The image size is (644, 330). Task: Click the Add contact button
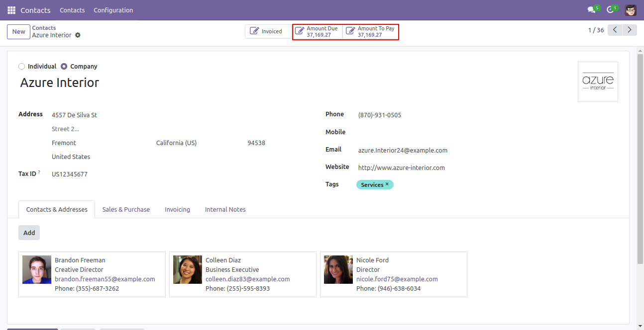coord(29,233)
